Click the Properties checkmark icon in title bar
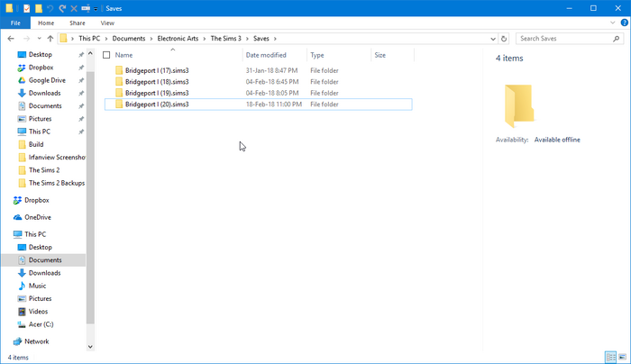Image resolution: width=631 pixels, height=364 pixels. tap(26, 8)
